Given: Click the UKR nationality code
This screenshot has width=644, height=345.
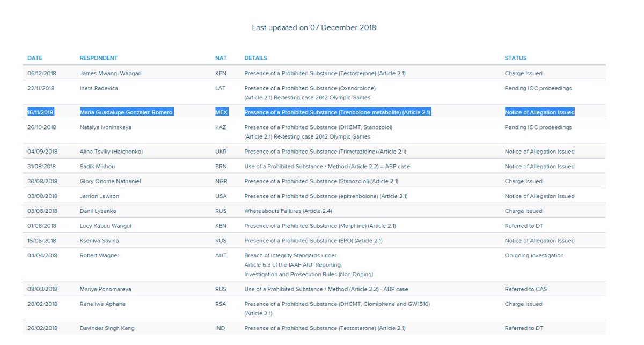Looking at the screenshot, I should coord(221,152).
